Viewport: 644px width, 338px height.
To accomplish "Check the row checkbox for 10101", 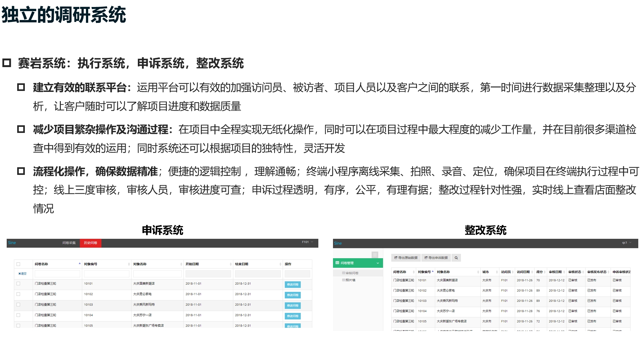I will point(18,284).
